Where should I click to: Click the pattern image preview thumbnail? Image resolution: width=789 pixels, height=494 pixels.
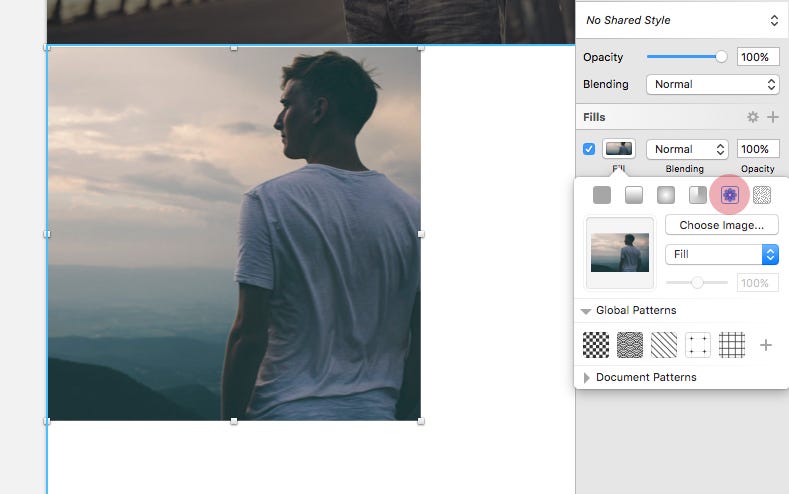coord(620,253)
